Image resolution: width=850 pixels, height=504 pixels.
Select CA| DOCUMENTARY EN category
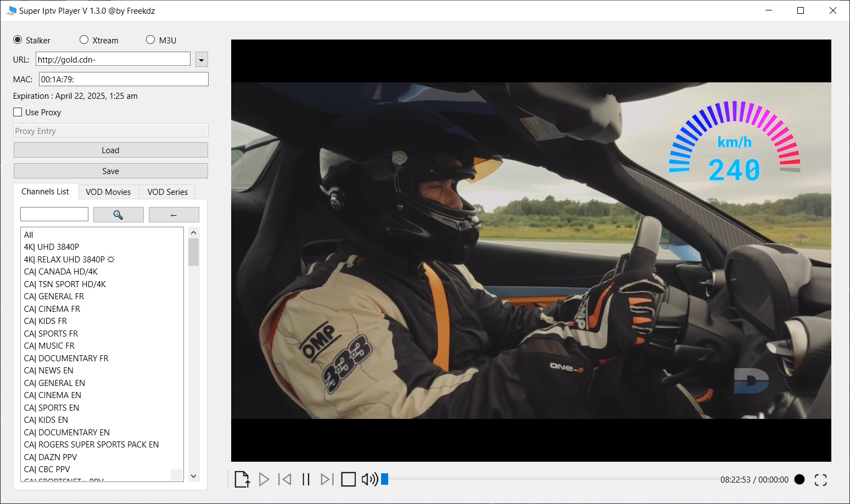(x=102, y=432)
